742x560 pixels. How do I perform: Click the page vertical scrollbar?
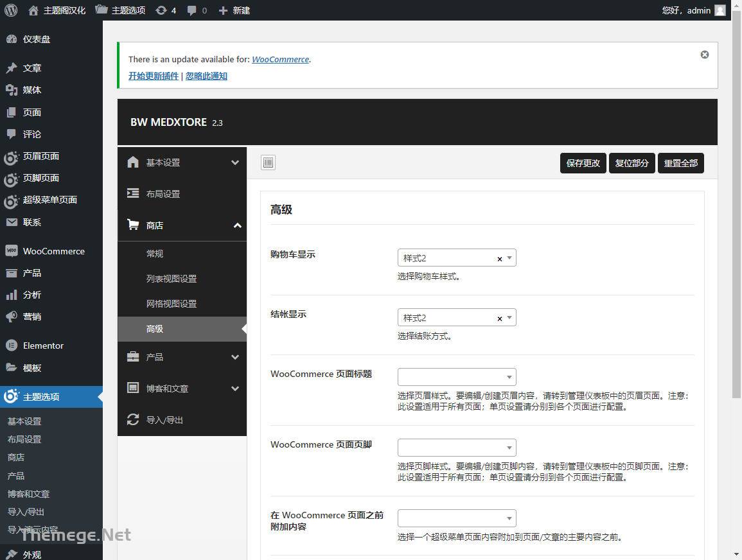[736, 204]
